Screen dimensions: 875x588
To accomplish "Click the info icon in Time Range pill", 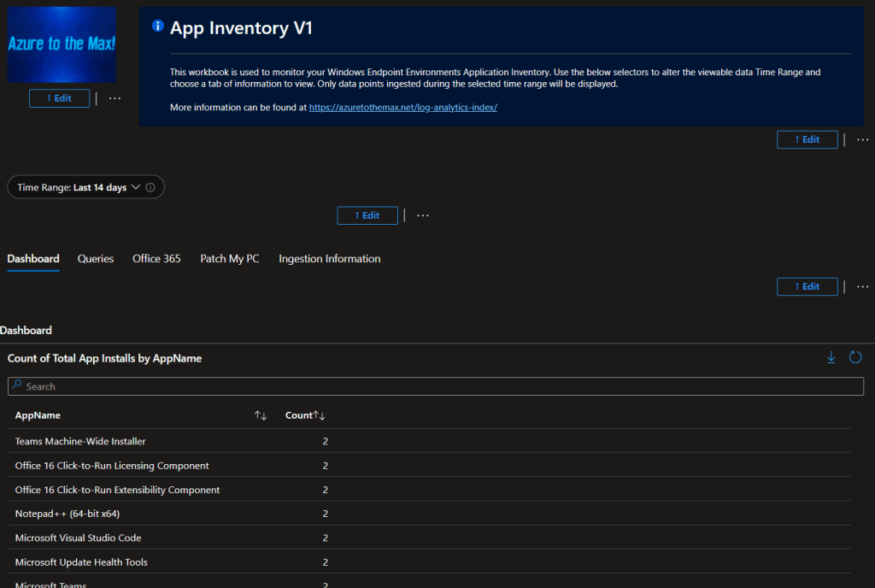I will coord(150,187).
